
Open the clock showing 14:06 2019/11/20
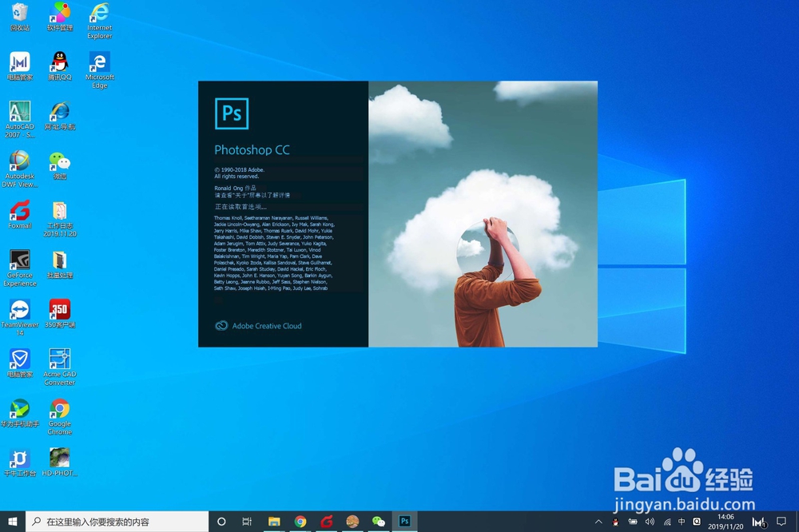click(725, 522)
